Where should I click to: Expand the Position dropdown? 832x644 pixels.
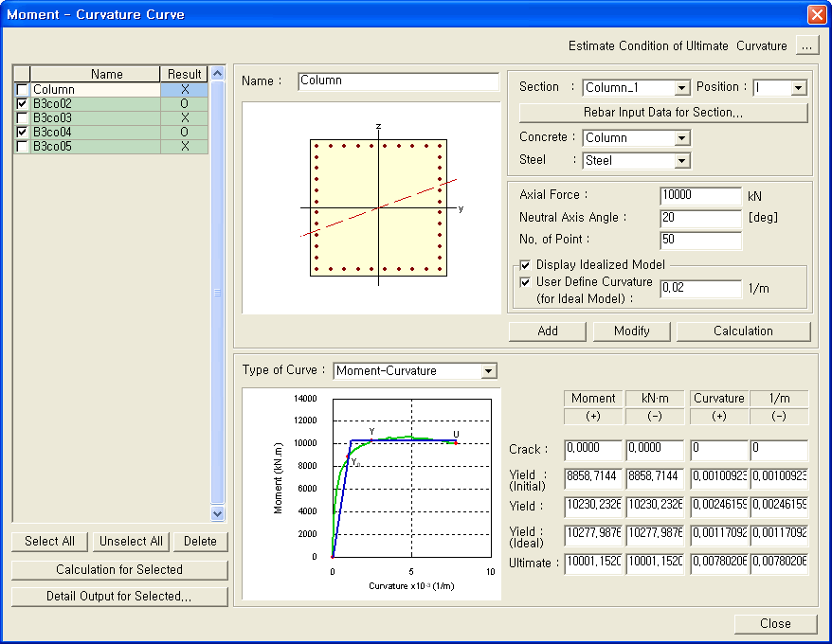pyautogui.click(x=799, y=87)
